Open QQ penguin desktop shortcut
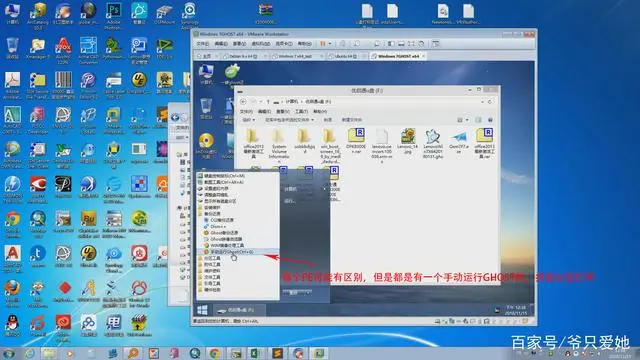The width and height of the screenshot is (640, 360). [12, 325]
